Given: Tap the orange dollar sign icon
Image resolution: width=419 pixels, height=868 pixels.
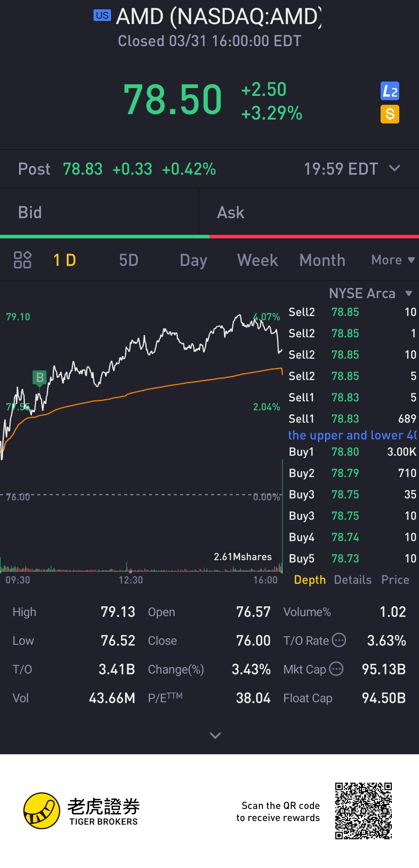Looking at the screenshot, I should (390, 114).
